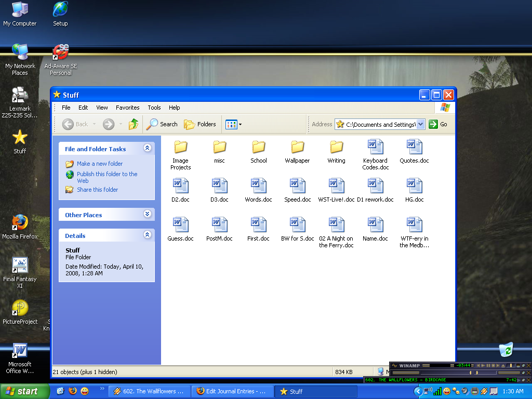Screen dimensions: 532x399
Task: Select the BW for S.doc document
Action: click(x=298, y=229)
